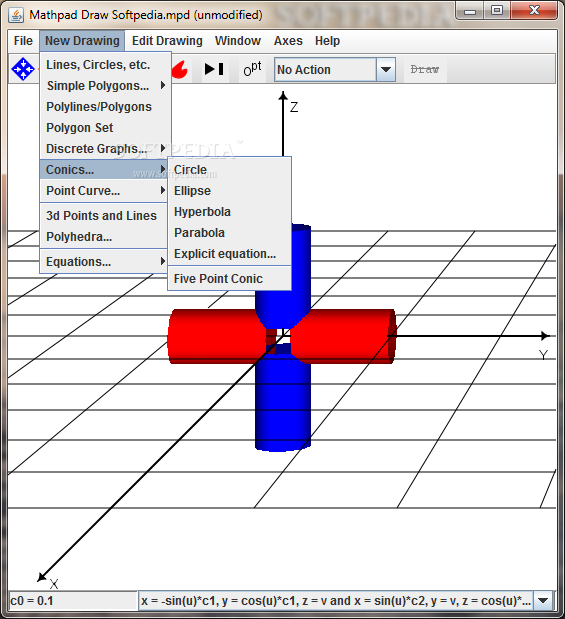Image resolution: width=565 pixels, height=619 pixels.
Task: Click the Conics... menu entry
Action: [104, 170]
